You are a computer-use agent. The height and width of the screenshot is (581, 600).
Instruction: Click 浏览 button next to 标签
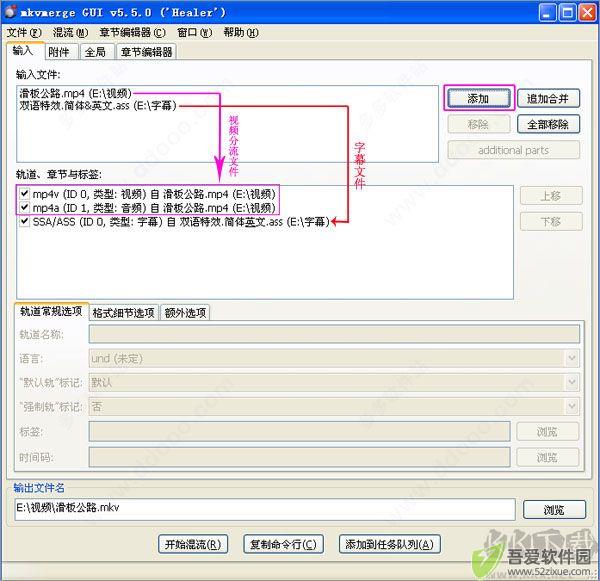point(548,431)
